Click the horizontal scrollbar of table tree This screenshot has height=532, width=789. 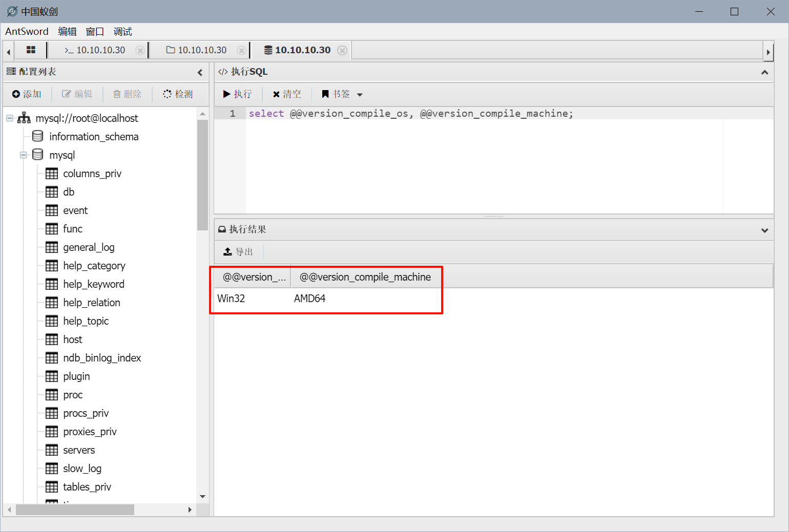(x=75, y=510)
